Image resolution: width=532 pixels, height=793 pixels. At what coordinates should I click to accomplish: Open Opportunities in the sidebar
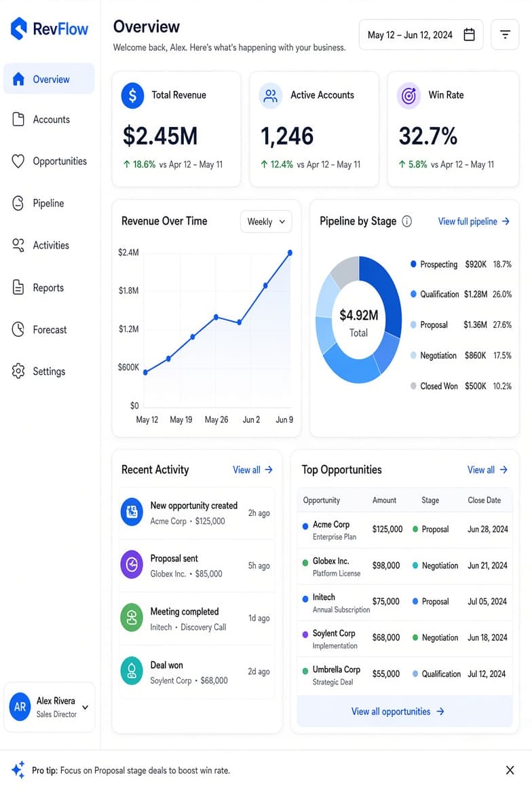[49, 161]
